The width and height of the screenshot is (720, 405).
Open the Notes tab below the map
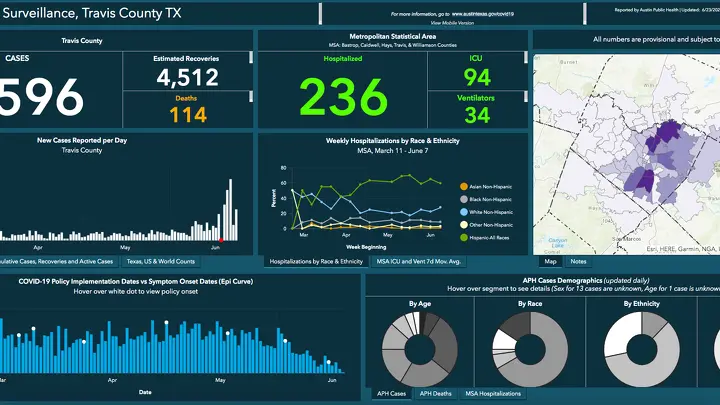[579, 261]
